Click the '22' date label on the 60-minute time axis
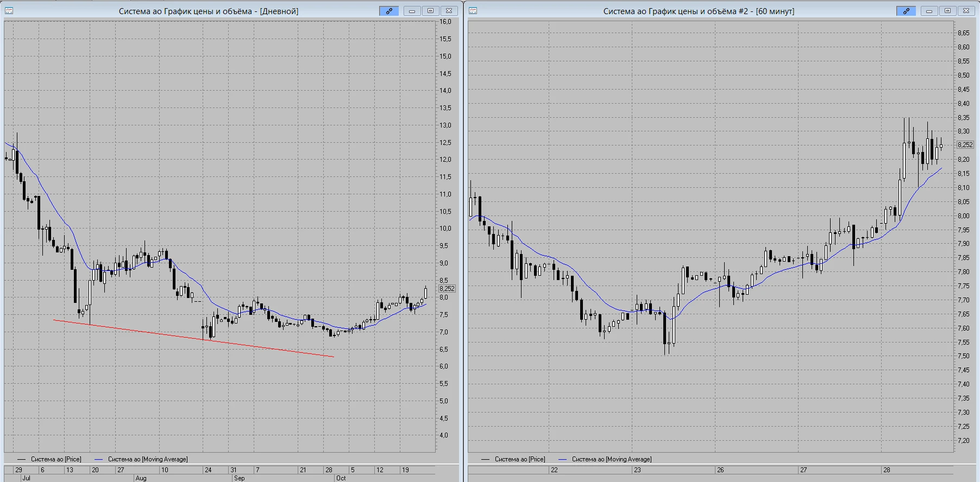 (x=554, y=470)
